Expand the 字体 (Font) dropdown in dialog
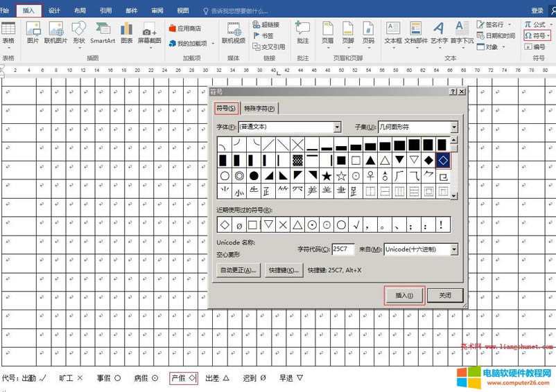Screen dimensions: 556x392 tap(337, 127)
